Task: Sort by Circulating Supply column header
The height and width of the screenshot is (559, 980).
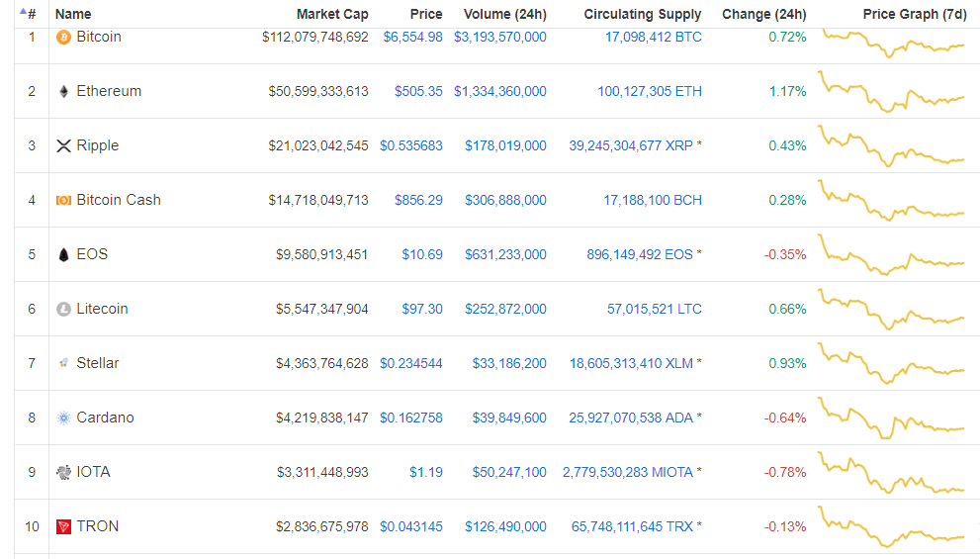Action: click(x=643, y=14)
